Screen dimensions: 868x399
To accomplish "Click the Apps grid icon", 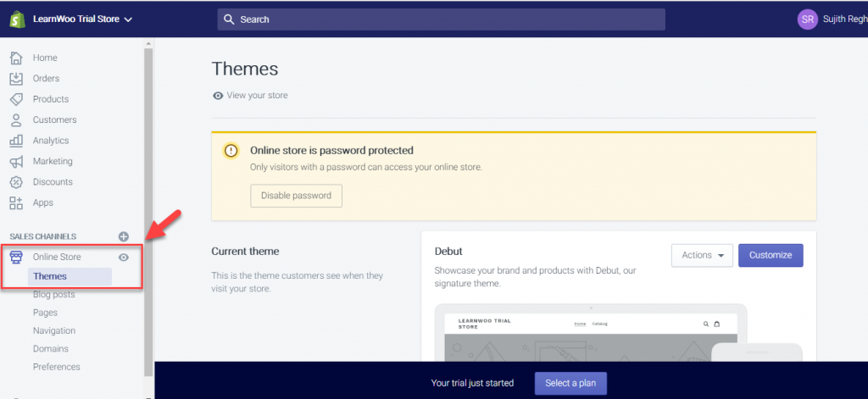I will coord(16,202).
